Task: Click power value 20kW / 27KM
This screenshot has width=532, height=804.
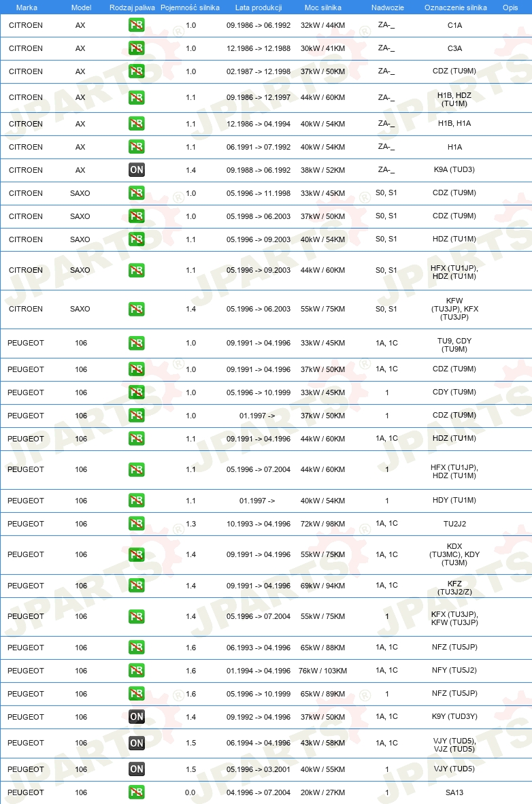Action: tap(322, 792)
